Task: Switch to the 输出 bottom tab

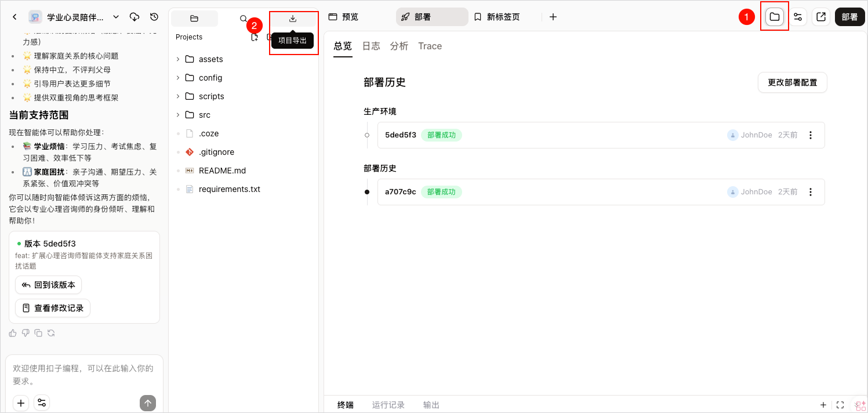Action: pyautogui.click(x=431, y=405)
